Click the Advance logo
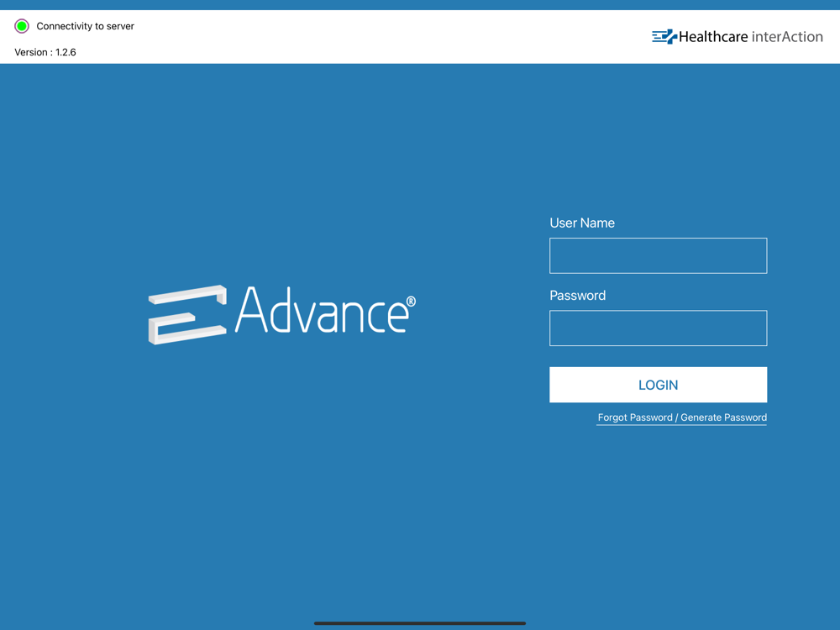 click(281, 314)
